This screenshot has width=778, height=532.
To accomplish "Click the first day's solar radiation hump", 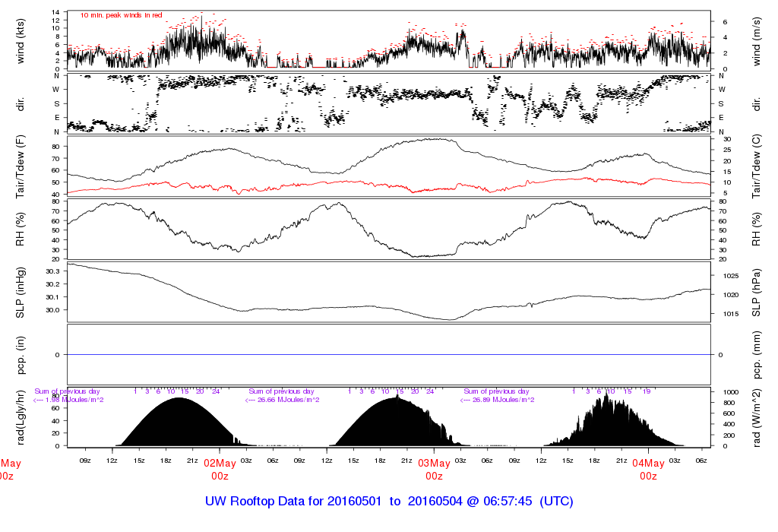I will (179, 422).
